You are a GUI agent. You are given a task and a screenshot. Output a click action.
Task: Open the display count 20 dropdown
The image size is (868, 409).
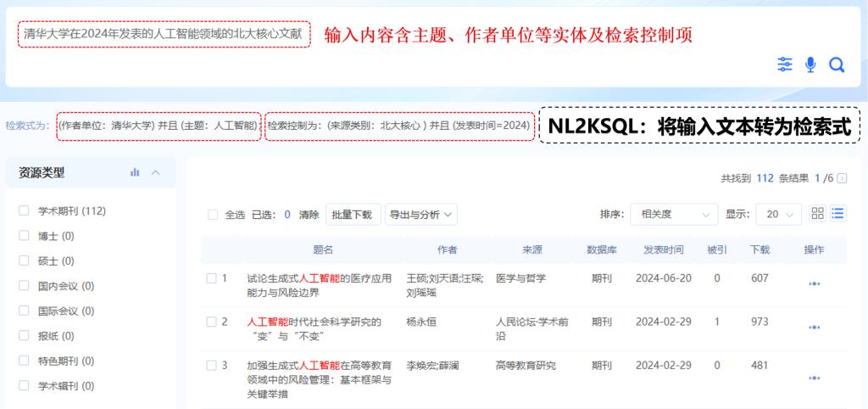point(779,214)
